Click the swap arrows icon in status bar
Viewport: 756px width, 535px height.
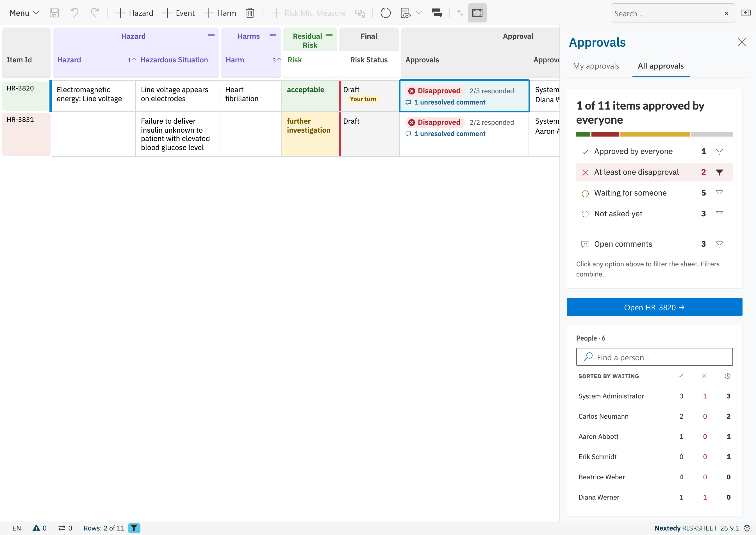(x=62, y=528)
